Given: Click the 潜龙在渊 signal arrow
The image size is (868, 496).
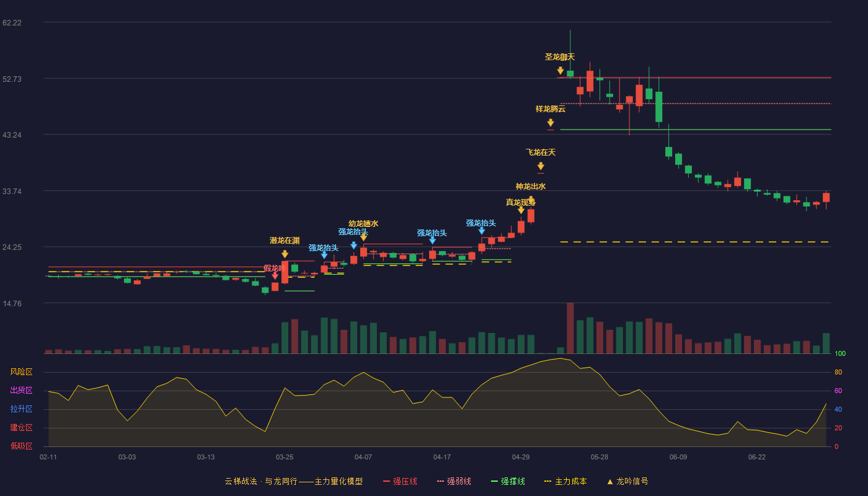Looking at the screenshot, I should (285, 254).
